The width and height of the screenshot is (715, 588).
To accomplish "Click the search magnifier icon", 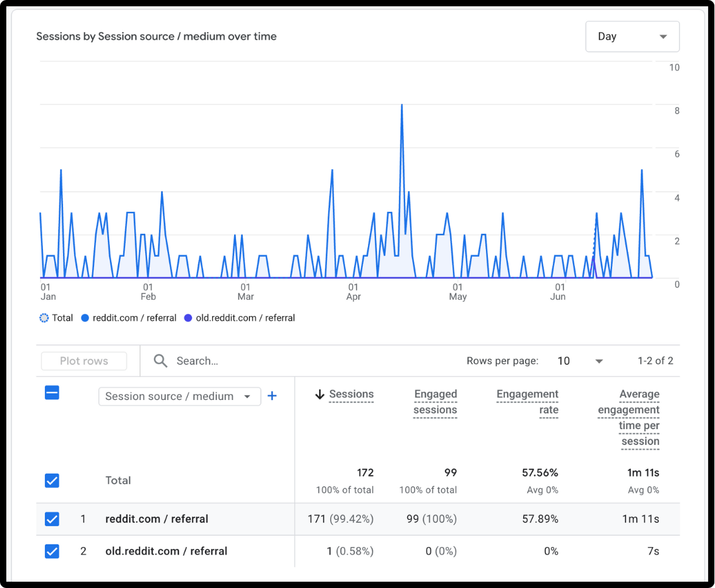I will [161, 361].
